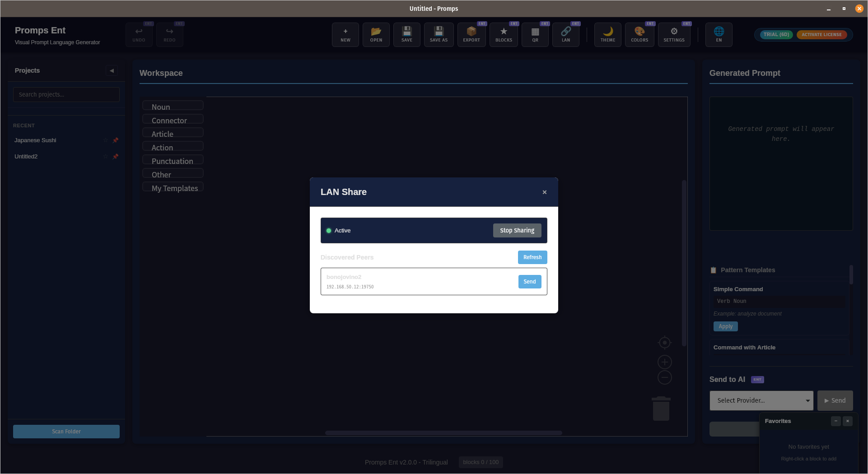Switch language with EN globe icon
This screenshot has height=474, width=868.
tap(719, 35)
